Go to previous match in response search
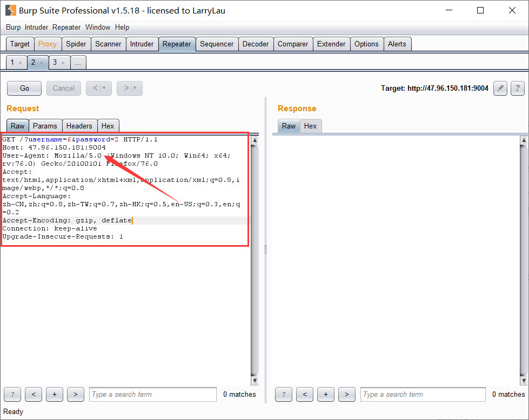The width and height of the screenshot is (529, 420). [305, 395]
